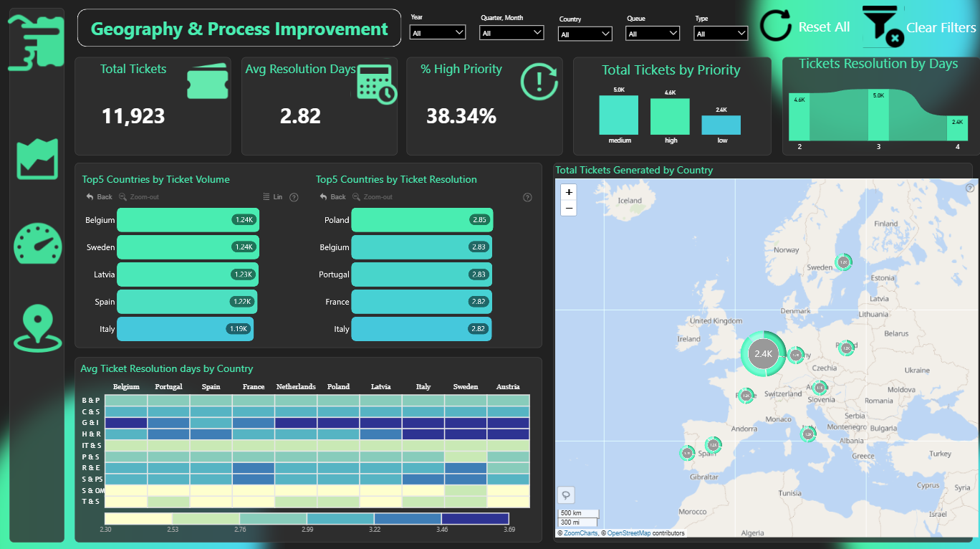Screen dimensions: 980x549
Task: Click the 38.34% High Priority value
Action: [461, 115]
